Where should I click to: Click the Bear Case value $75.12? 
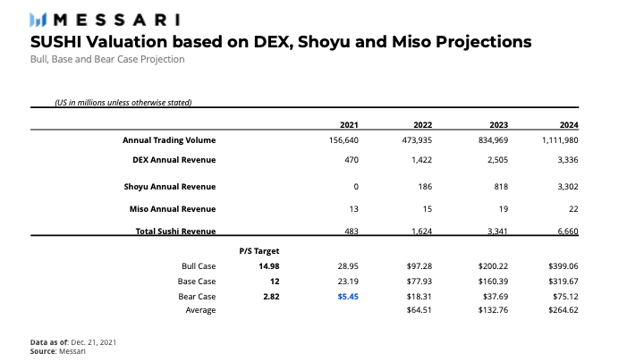566,297
